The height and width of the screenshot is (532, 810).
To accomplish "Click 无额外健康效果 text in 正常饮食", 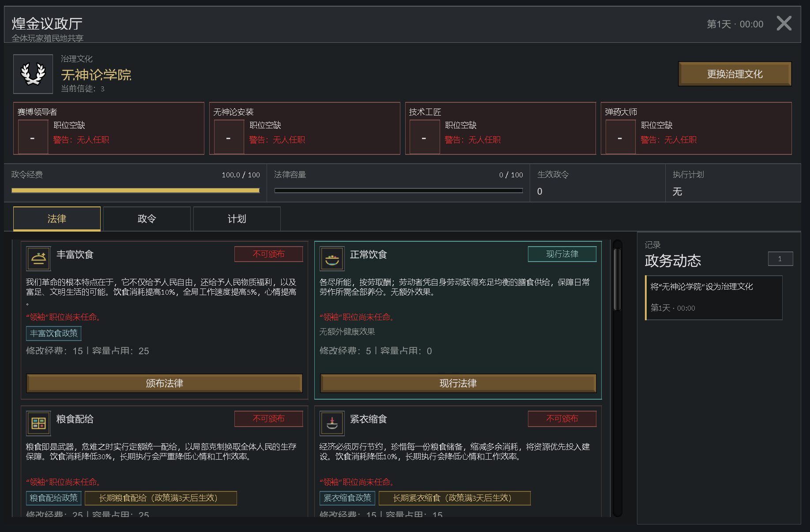I will tap(347, 332).
